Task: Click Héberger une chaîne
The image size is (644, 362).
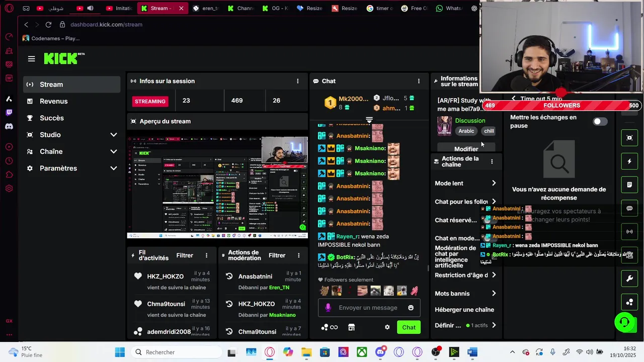Action: click(x=464, y=310)
